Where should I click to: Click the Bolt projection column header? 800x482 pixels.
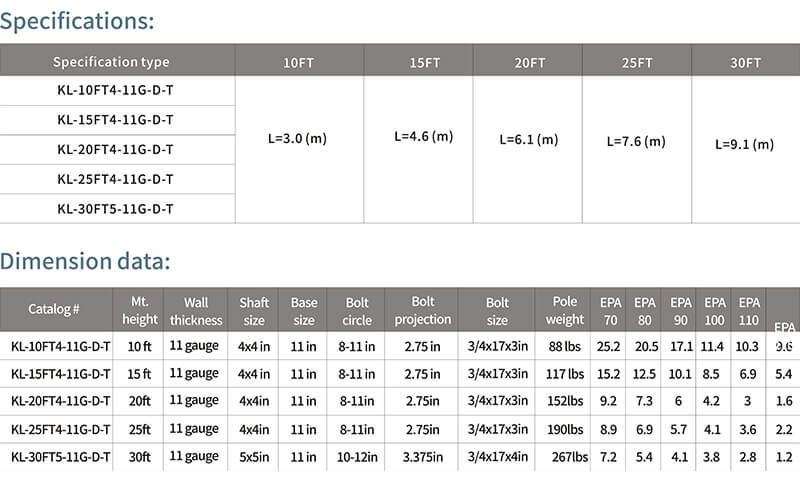422,310
